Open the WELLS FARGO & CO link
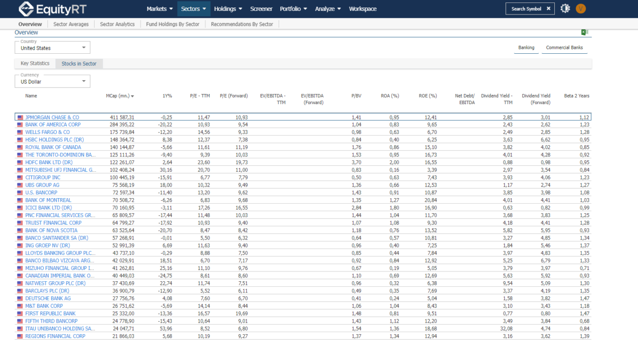This screenshot has width=638, height=364. pos(47,132)
